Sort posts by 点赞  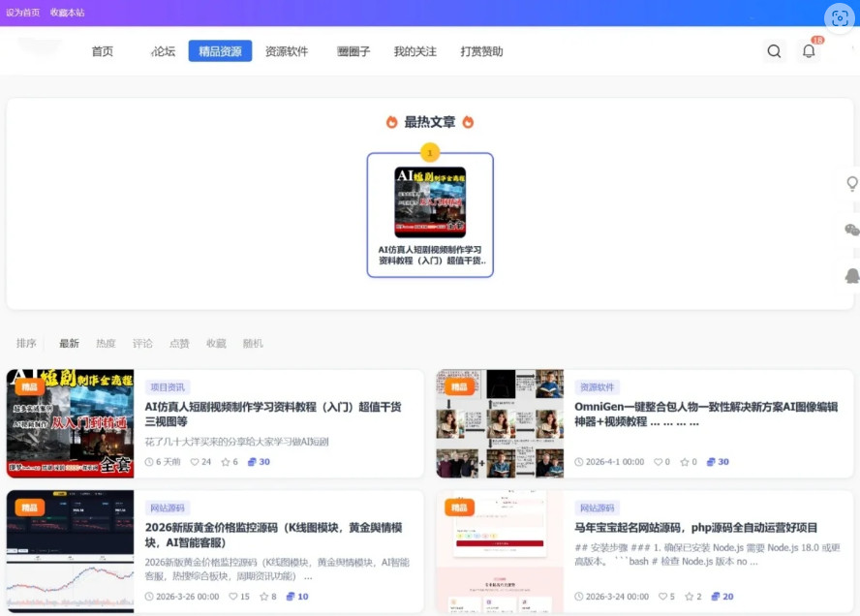tap(179, 344)
